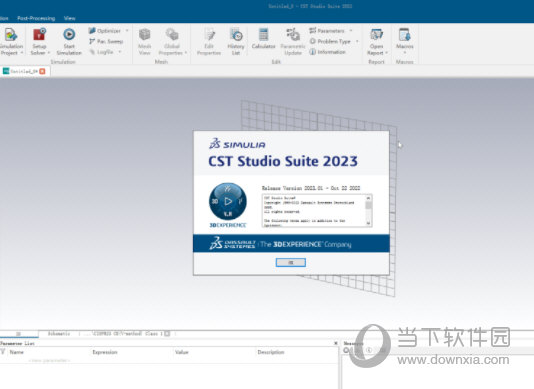Click the filter funnel in Parameter List

3,352
